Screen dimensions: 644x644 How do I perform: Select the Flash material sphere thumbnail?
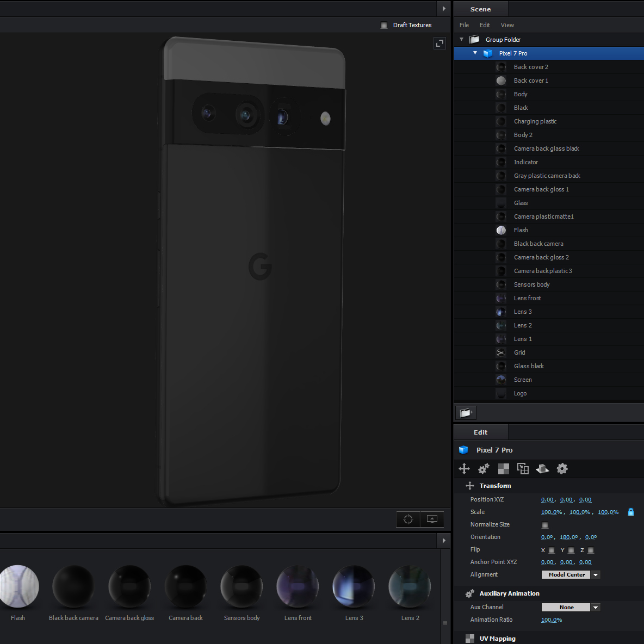coord(18,586)
